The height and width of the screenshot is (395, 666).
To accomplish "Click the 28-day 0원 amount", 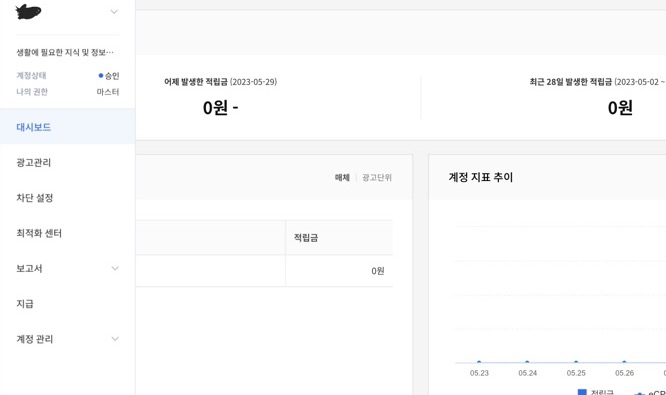I will [620, 107].
